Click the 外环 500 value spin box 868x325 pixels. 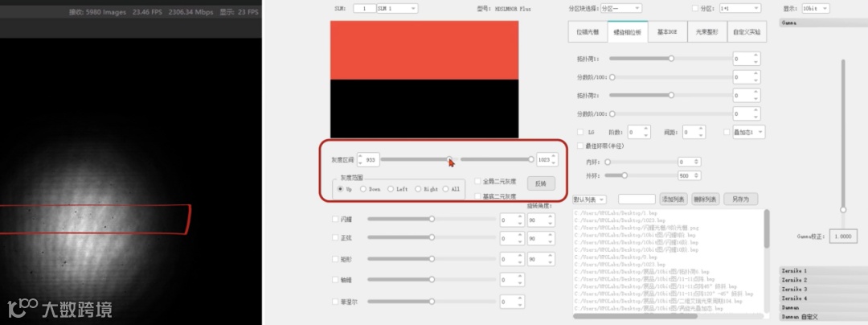(690, 175)
